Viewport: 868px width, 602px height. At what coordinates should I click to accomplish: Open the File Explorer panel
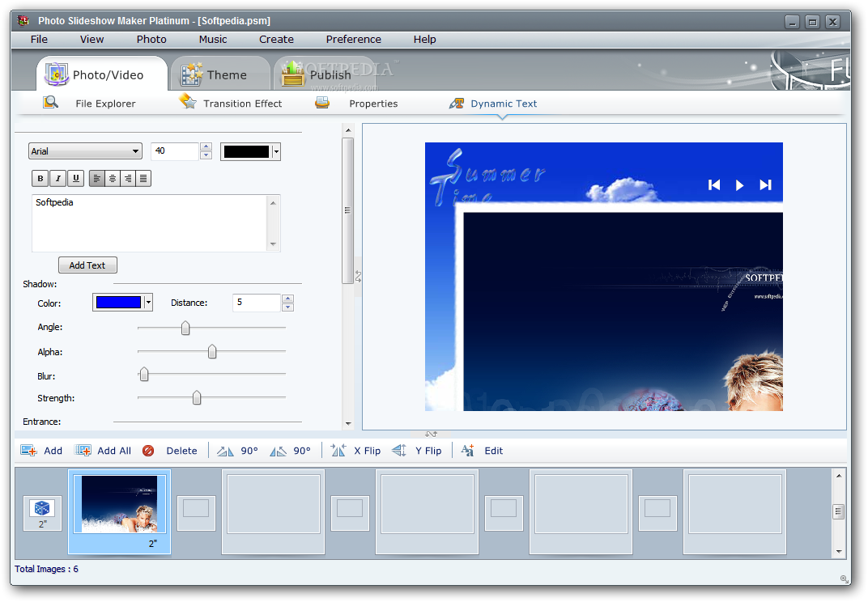tap(105, 104)
